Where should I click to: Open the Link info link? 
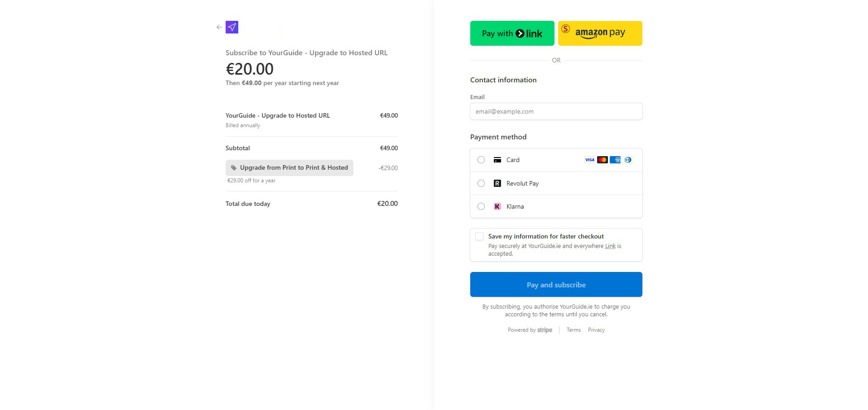[610, 246]
